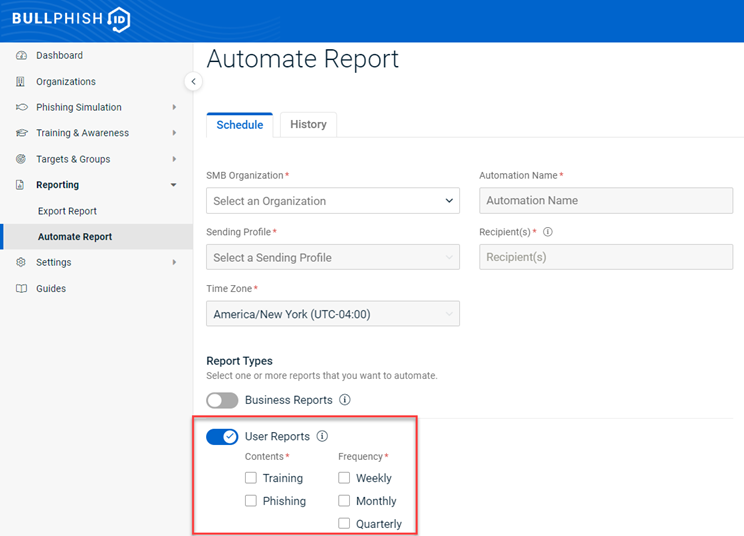Switch to the History tab
The image size is (744, 536).
[x=308, y=125]
